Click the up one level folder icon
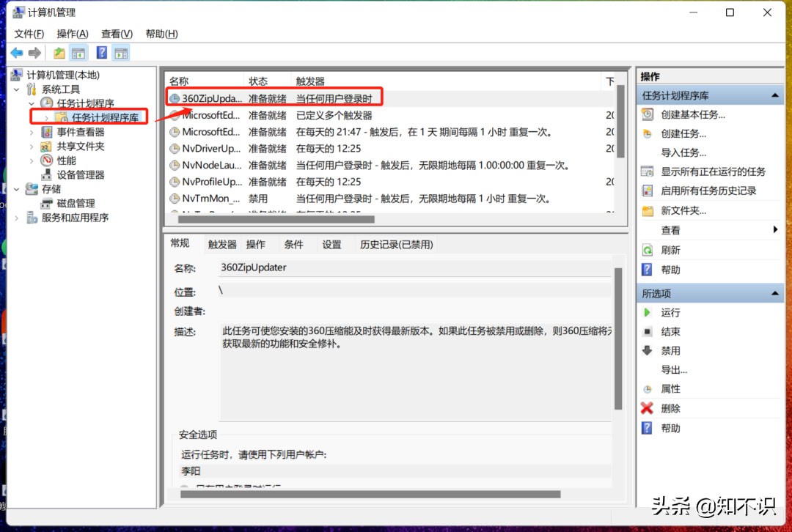Screen dimensions: 792x532 [x=59, y=53]
